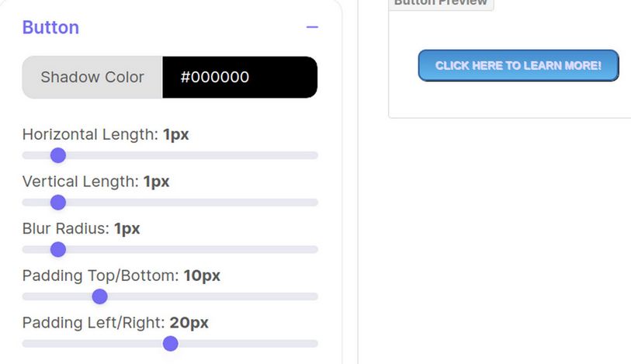Collapse the Button section with minus icon

312,27
